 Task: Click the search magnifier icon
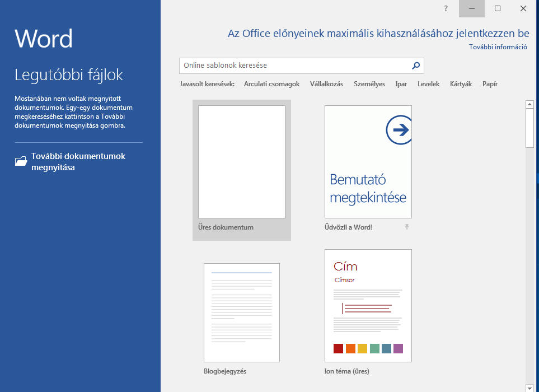416,66
